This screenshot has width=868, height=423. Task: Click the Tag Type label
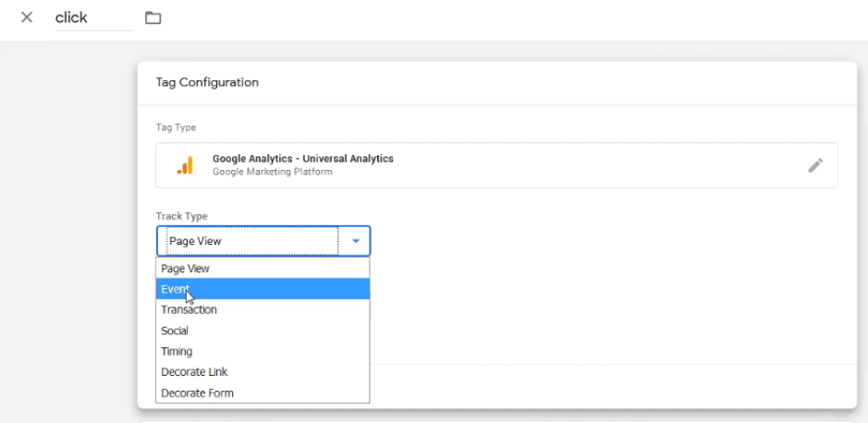pyautogui.click(x=176, y=127)
